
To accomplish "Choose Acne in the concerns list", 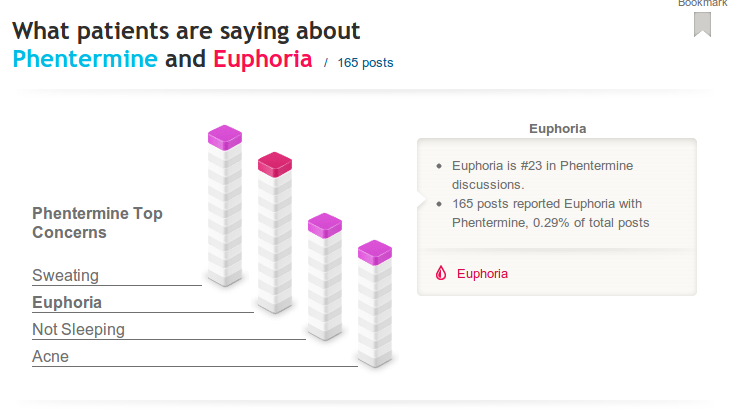I will point(50,356).
